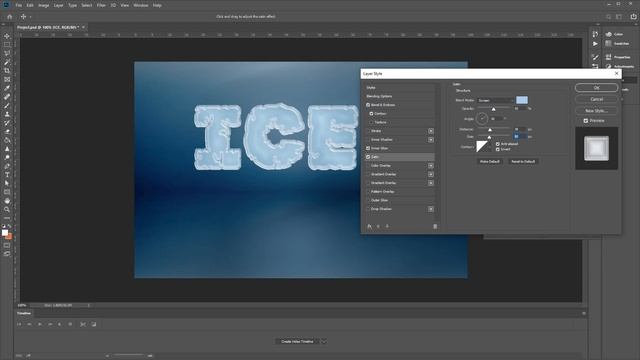This screenshot has width=640, height=360.
Task: Add another Inner Shadow with plus icon
Action: (x=431, y=140)
